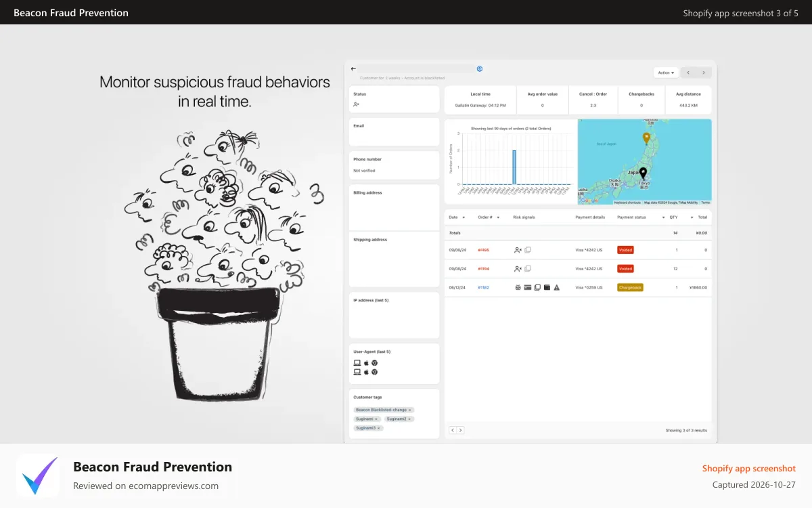Click the blacklisted user icon under Status
812x508 pixels.
356,104
